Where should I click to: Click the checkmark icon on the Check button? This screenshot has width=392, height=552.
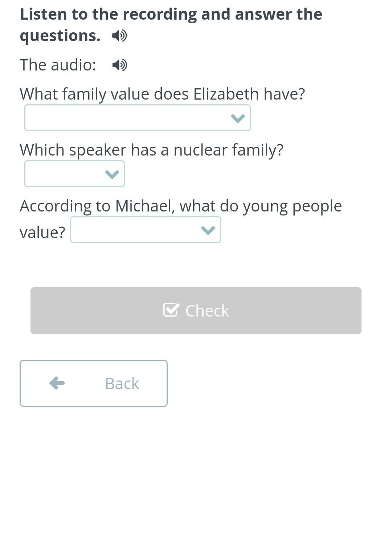tap(171, 310)
